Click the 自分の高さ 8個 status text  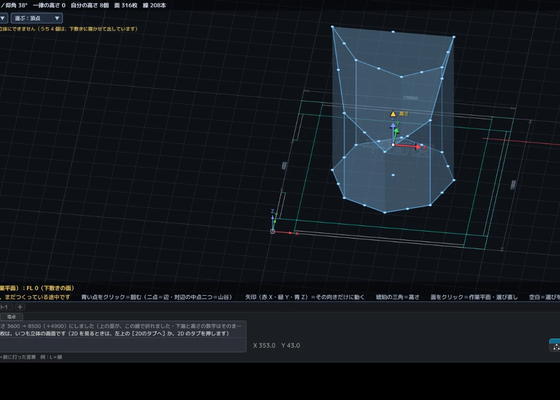pyautogui.click(x=90, y=5)
